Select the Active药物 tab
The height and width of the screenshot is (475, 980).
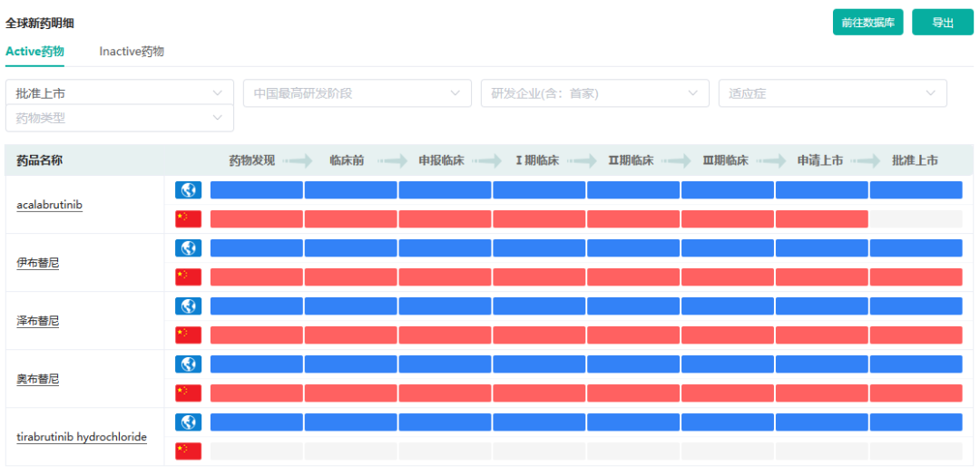point(34,52)
